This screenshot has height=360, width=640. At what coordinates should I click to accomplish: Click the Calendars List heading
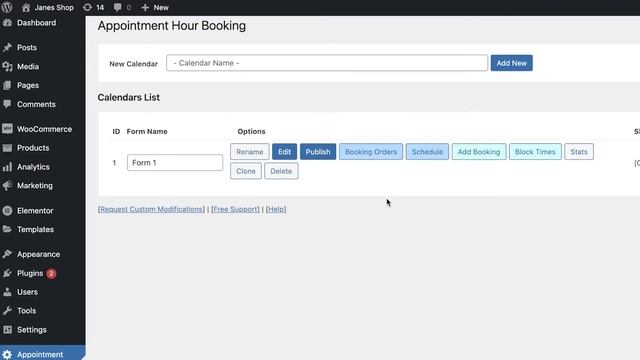click(129, 97)
